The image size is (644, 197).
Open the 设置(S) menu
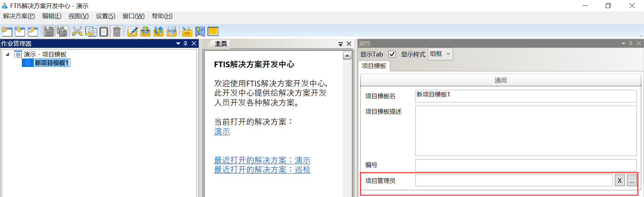(x=105, y=16)
